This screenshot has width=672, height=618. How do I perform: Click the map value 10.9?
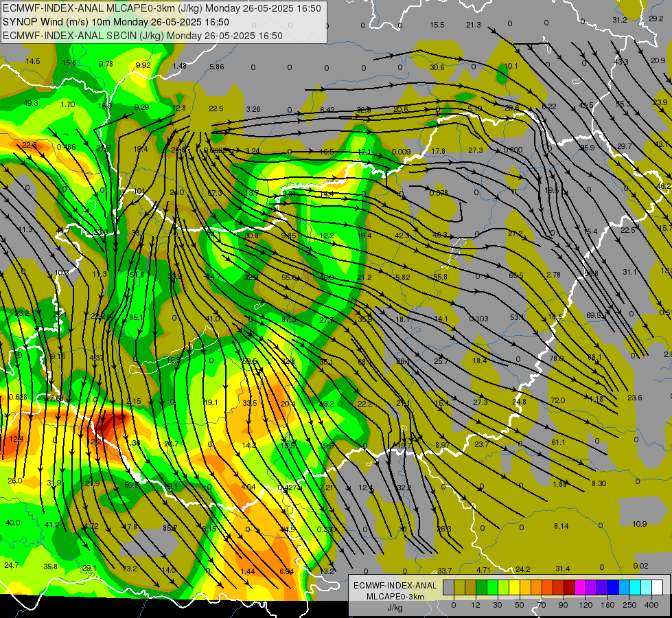[640, 524]
